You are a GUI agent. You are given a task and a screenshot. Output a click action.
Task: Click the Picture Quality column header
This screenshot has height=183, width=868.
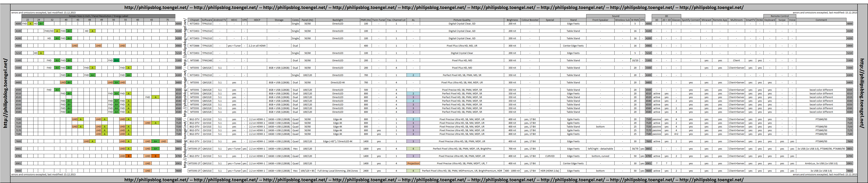462,20
